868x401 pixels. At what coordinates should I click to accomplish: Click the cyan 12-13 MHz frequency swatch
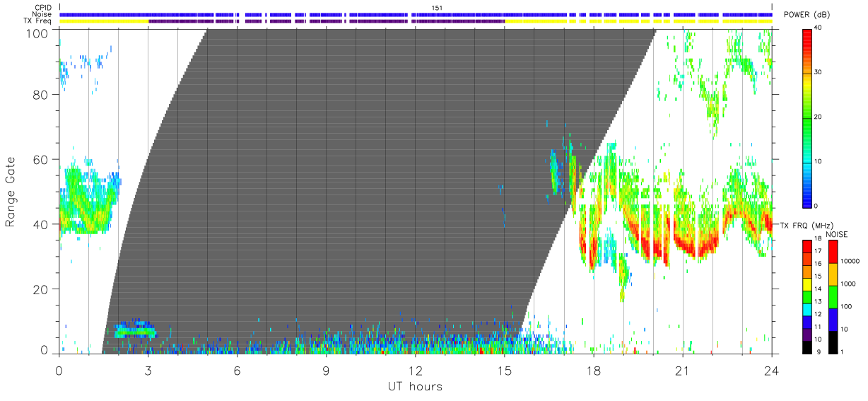[807, 308]
